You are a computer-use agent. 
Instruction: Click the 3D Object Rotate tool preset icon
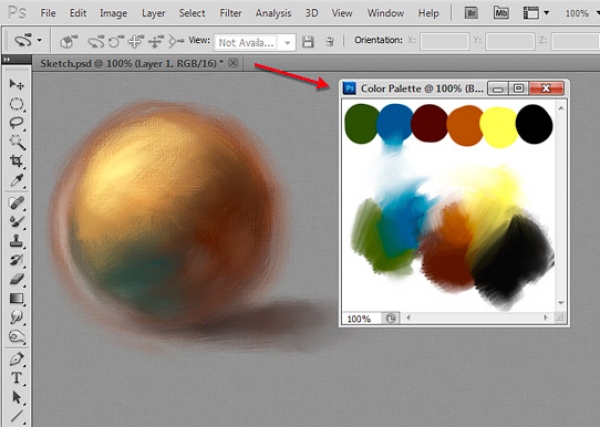pos(23,40)
